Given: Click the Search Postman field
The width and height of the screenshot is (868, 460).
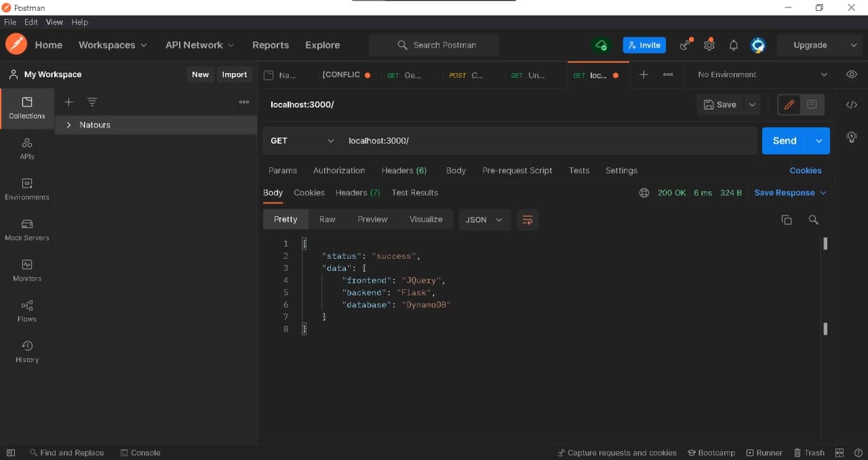Looking at the screenshot, I should [434, 45].
